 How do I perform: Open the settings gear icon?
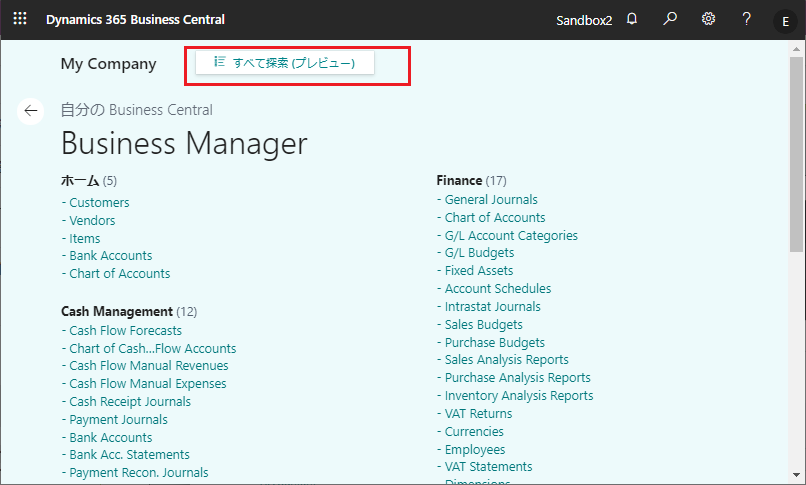(x=708, y=20)
